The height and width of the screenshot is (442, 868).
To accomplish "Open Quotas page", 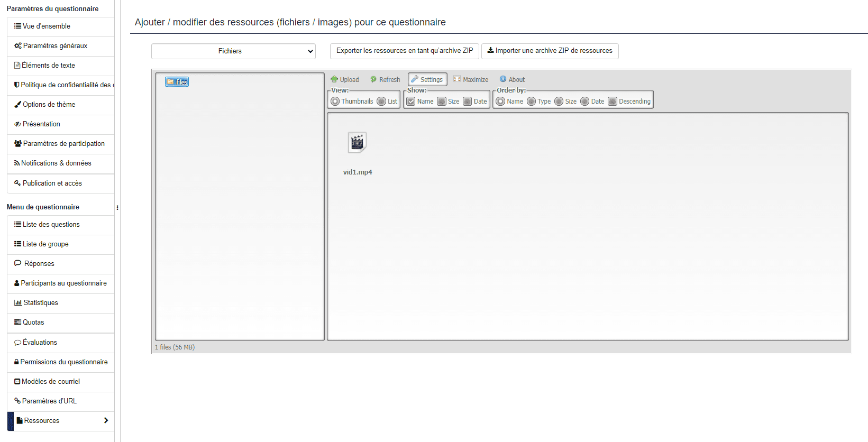I will coord(61,323).
